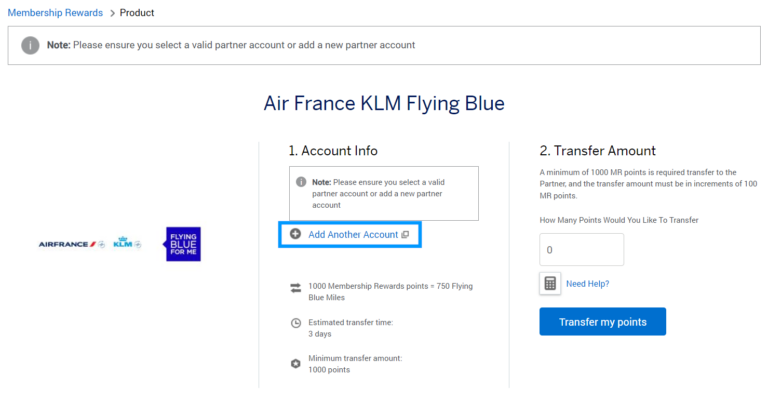Click the transfer arrows conversion rate icon

click(295, 288)
